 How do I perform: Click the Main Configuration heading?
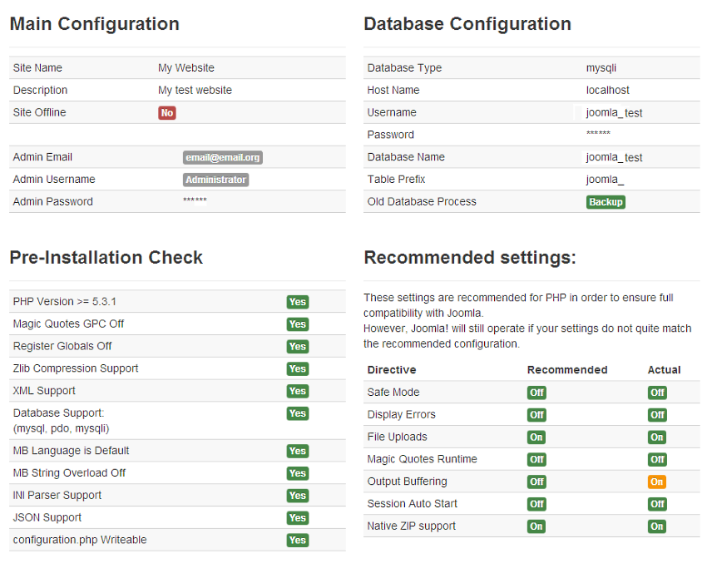tap(94, 24)
